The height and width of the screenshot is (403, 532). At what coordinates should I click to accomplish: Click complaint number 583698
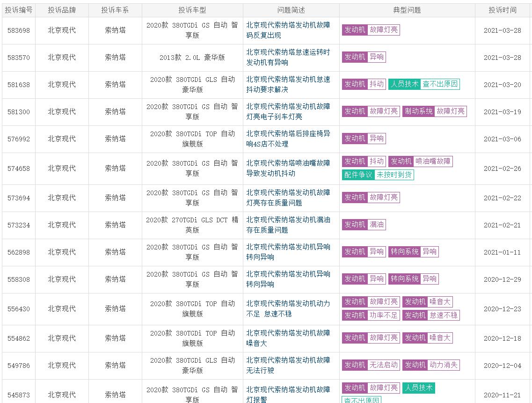[x=19, y=30]
